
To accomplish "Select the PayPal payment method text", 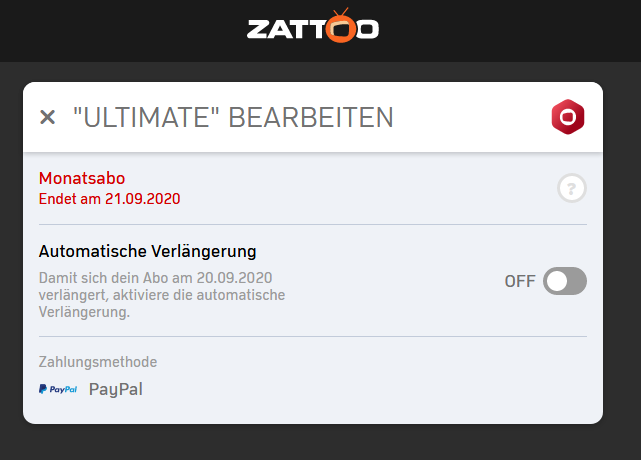I will coord(116,389).
